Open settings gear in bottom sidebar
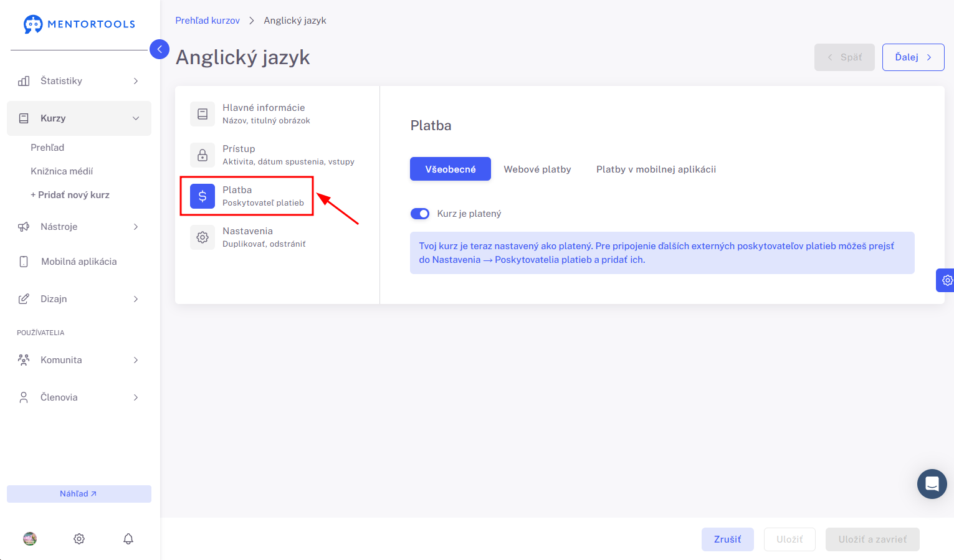The width and height of the screenshot is (954, 560). click(79, 539)
